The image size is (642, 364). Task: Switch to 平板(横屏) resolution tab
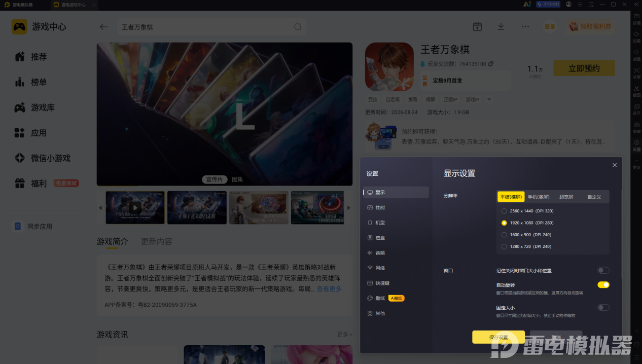click(511, 197)
